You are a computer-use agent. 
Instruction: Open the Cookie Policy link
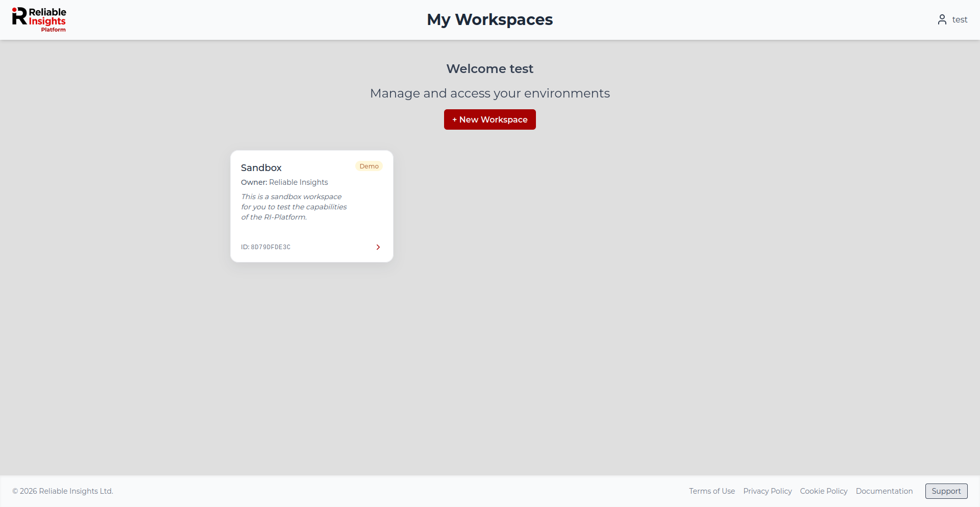(x=823, y=491)
